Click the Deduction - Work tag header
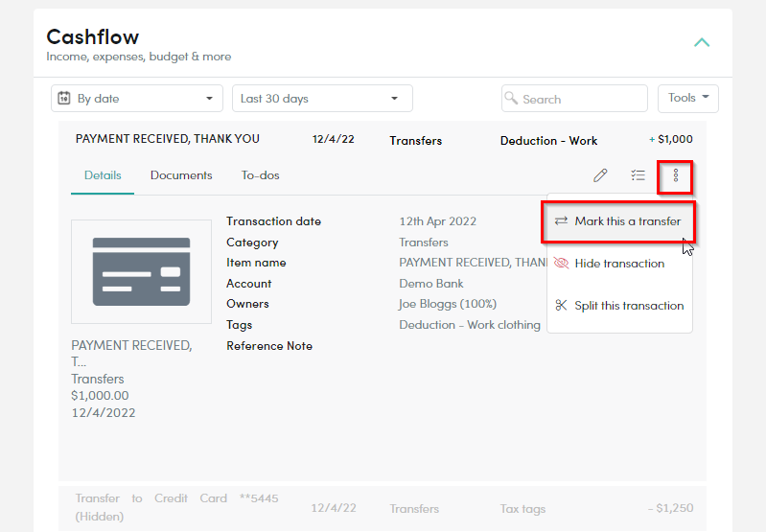Viewport: 766px width, 532px height. 548,141
